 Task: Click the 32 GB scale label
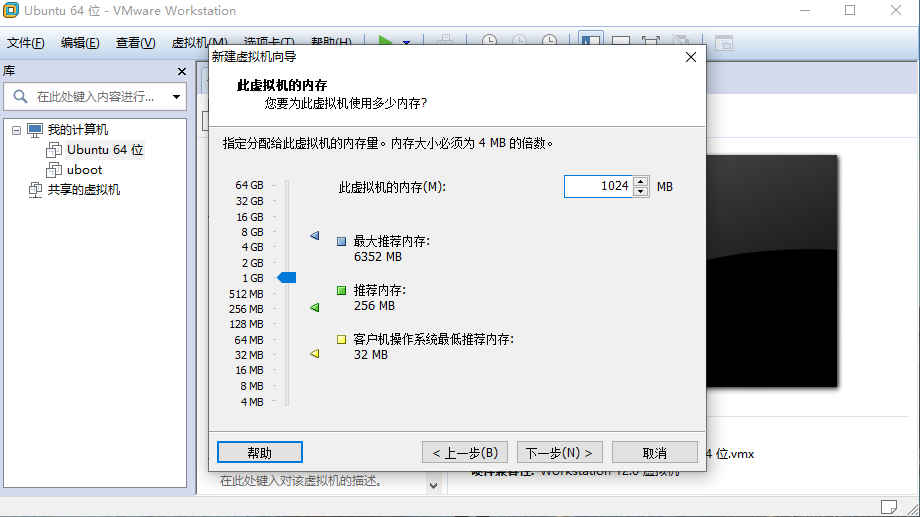[249, 201]
